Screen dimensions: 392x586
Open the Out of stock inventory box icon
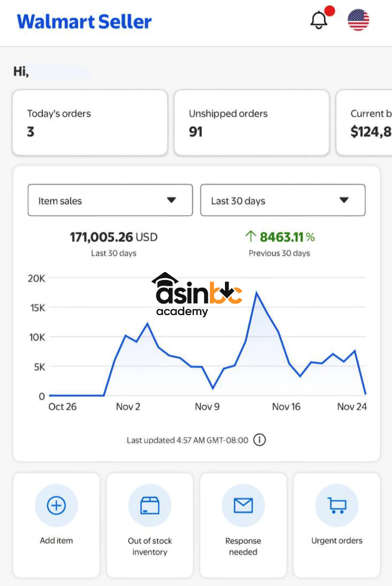[150, 506]
